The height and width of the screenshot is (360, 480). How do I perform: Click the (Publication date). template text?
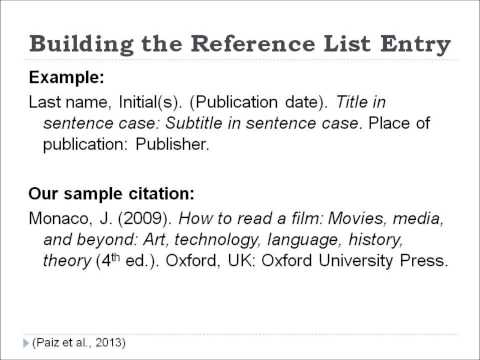click(258, 102)
